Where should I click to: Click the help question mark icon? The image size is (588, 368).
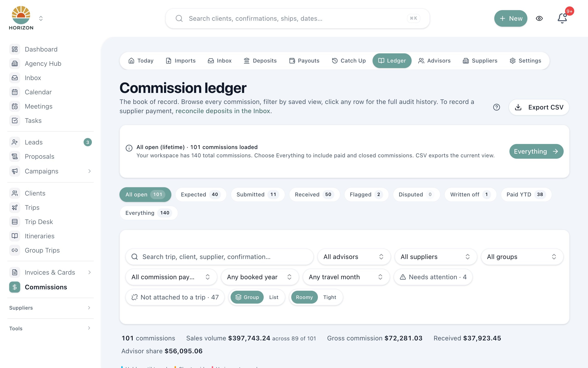pyautogui.click(x=496, y=107)
